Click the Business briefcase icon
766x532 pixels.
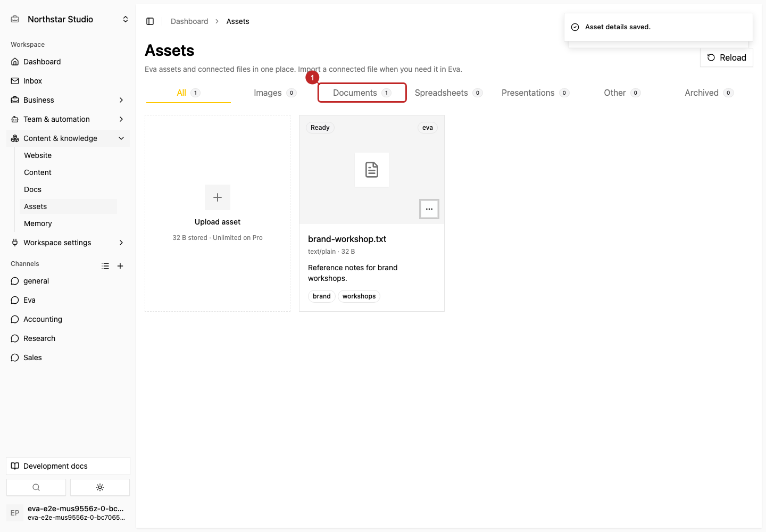coord(15,100)
